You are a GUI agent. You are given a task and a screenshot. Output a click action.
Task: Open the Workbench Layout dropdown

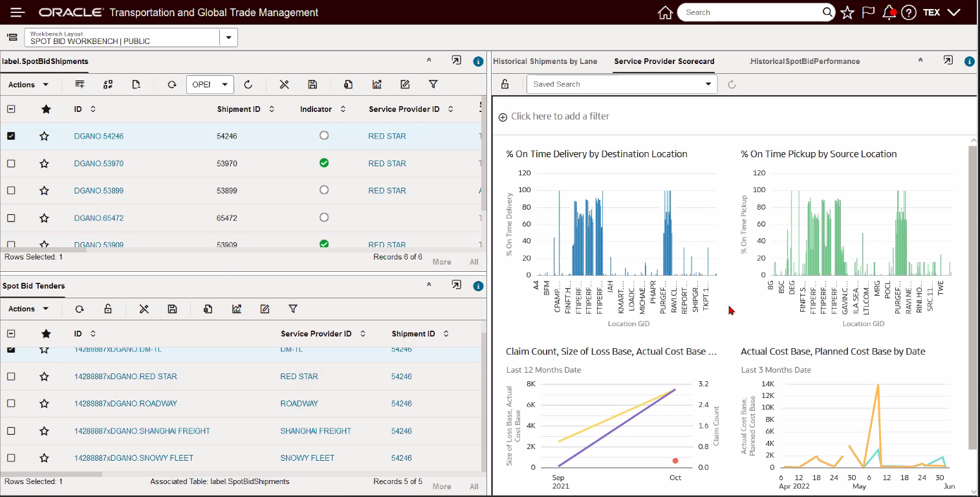click(228, 38)
